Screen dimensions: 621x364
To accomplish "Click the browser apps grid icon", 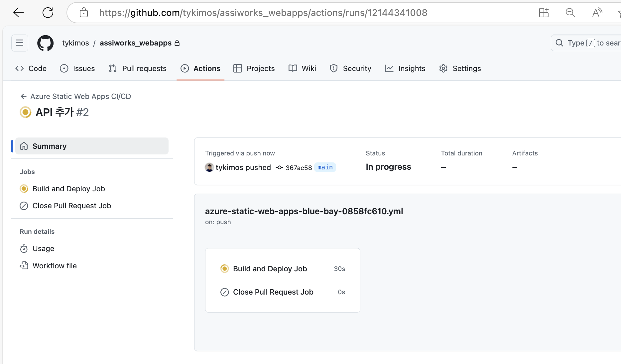I will tap(544, 13).
